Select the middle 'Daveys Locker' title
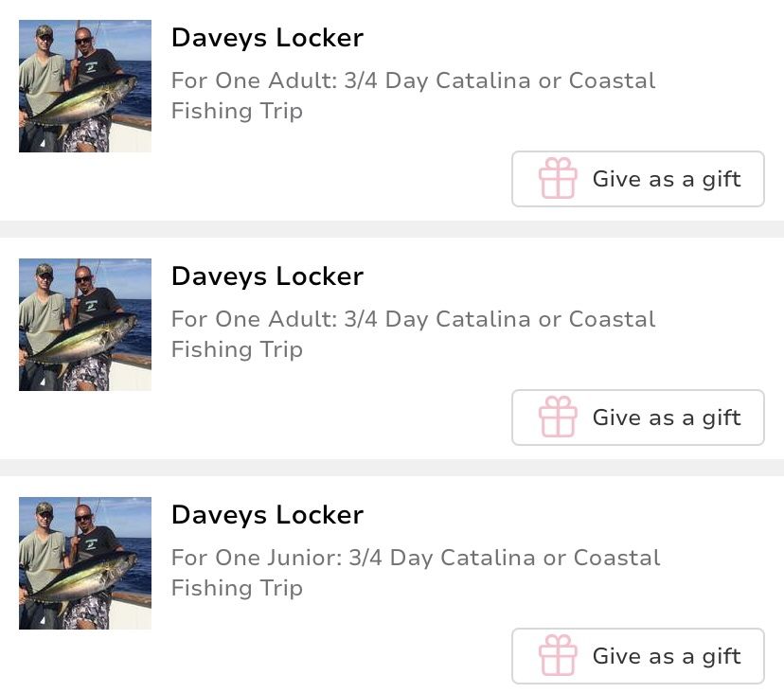 pos(267,276)
